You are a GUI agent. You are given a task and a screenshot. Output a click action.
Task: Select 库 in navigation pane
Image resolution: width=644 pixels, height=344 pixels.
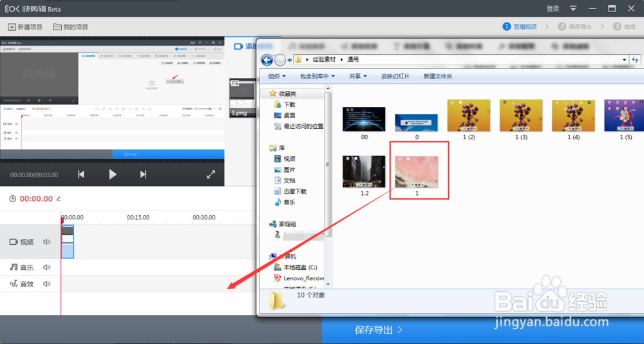pyautogui.click(x=277, y=148)
